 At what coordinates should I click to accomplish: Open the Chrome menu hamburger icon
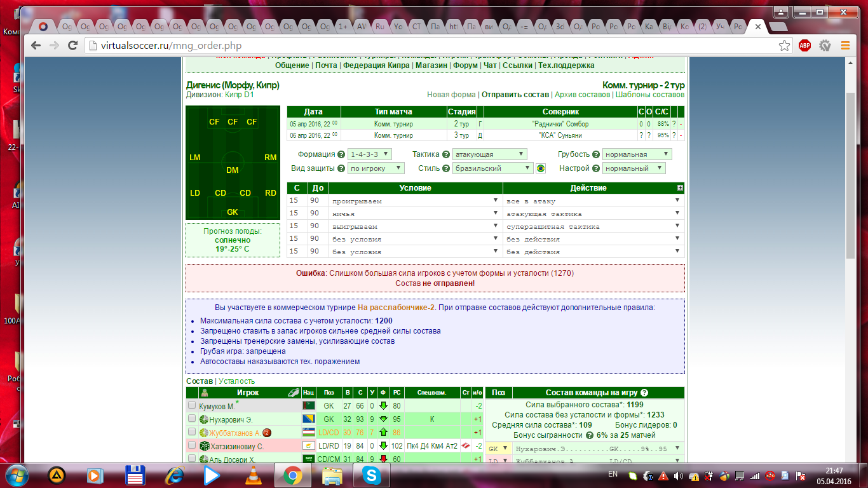coord(845,46)
